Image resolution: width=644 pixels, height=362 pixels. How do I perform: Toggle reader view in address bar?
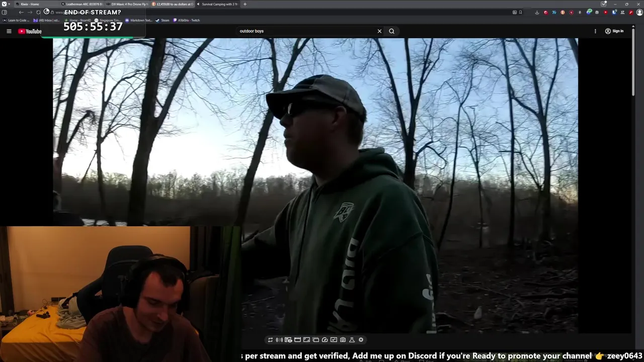tap(515, 12)
